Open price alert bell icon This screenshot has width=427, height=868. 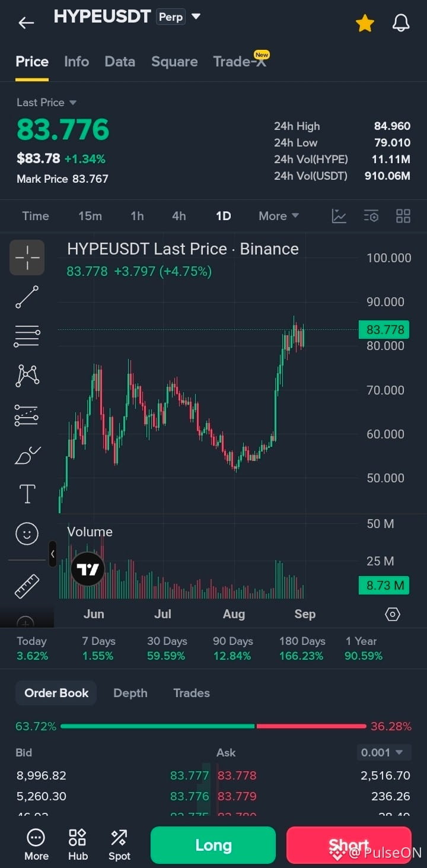(x=401, y=23)
